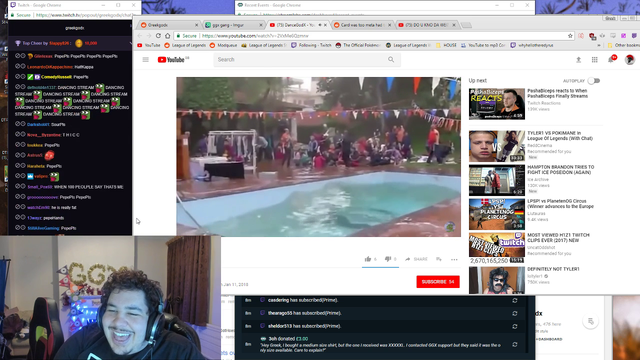Open the LPSP vs PlanetenOG Circus thumbnail

[497, 214]
